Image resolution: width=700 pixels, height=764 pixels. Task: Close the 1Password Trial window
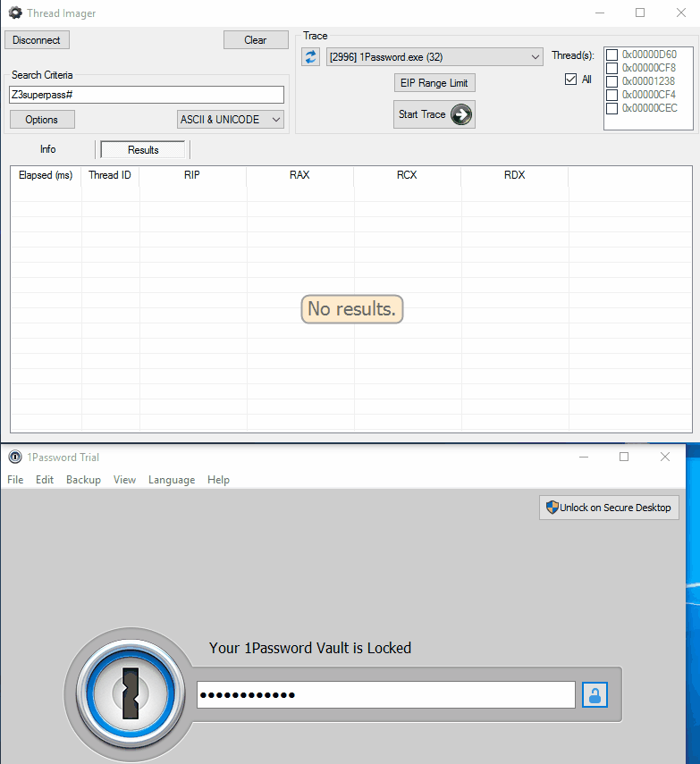coord(665,457)
